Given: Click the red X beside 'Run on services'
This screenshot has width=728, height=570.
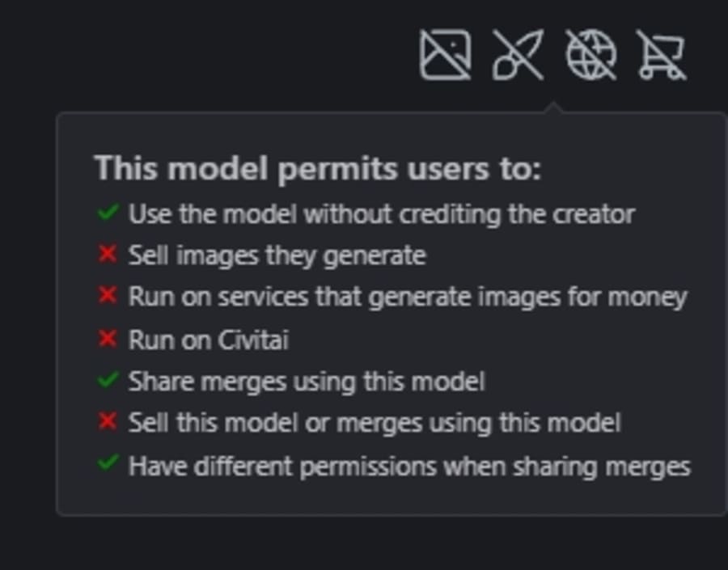Looking at the screenshot, I should click(108, 296).
